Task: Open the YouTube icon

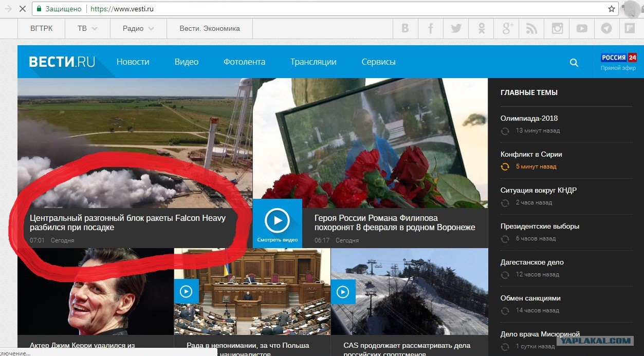Action: [x=582, y=29]
